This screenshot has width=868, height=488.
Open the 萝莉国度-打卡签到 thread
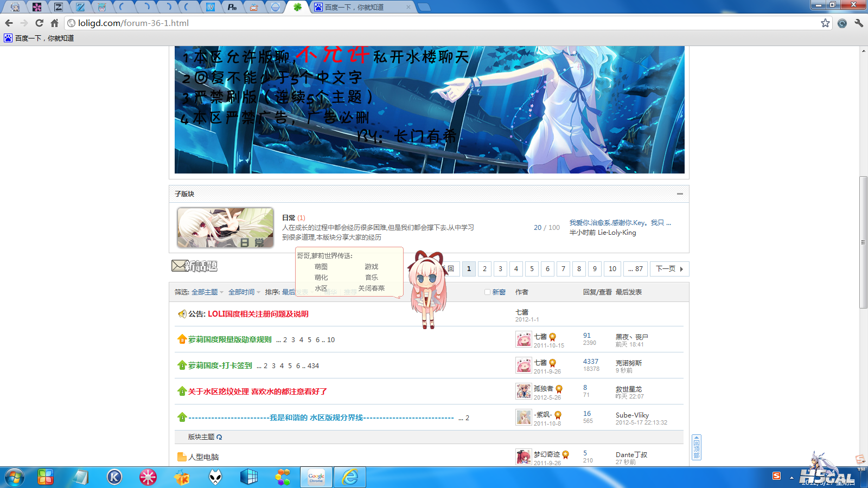tap(220, 365)
